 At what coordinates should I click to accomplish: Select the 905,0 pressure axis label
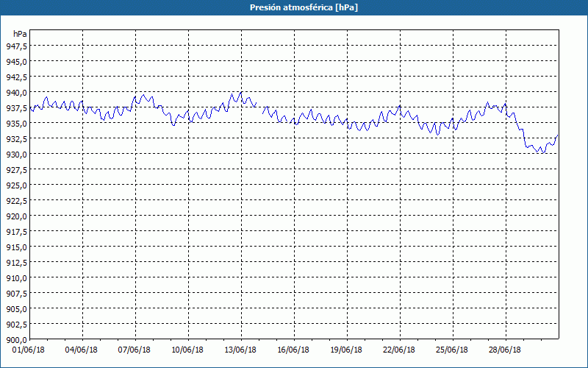16,309
